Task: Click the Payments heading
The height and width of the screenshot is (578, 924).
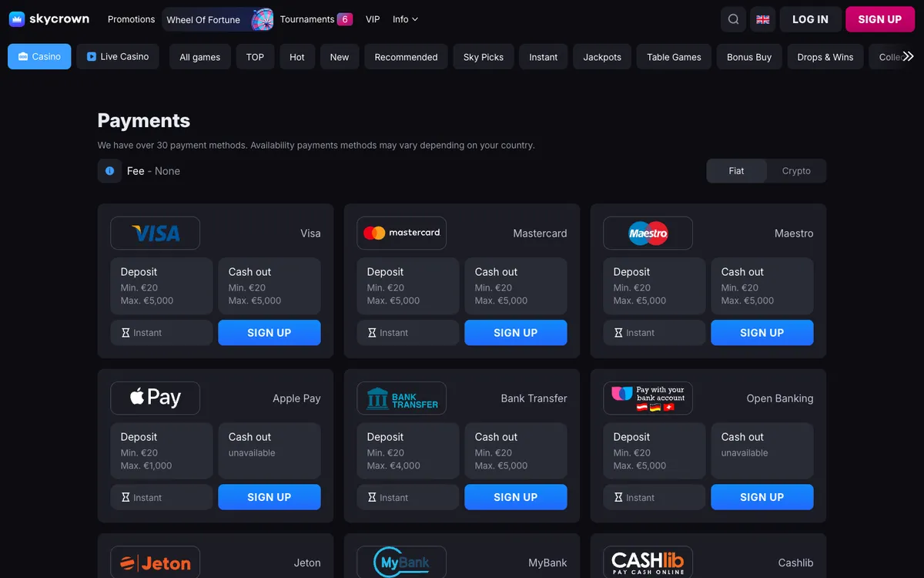Action: tap(144, 120)
